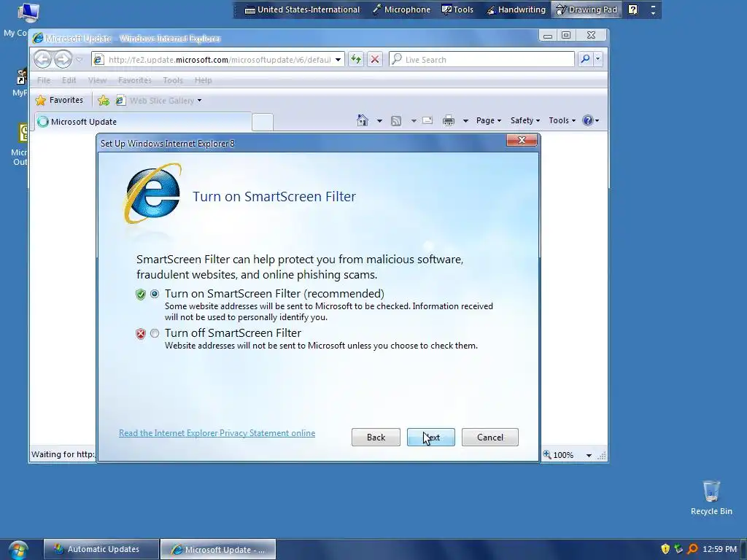Expand the Home button dropdown arrow
This screenshot has height=560, width=747.
(x=379, y=121)
